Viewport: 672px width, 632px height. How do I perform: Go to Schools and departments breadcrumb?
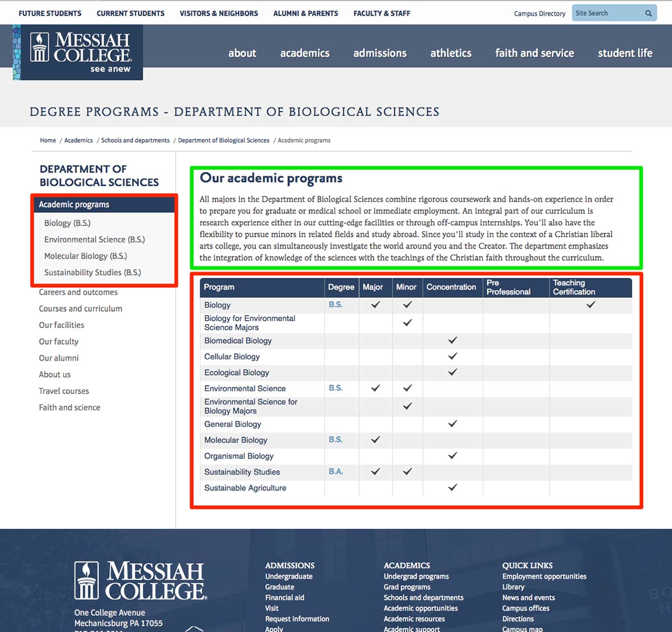tap(135, 141)
